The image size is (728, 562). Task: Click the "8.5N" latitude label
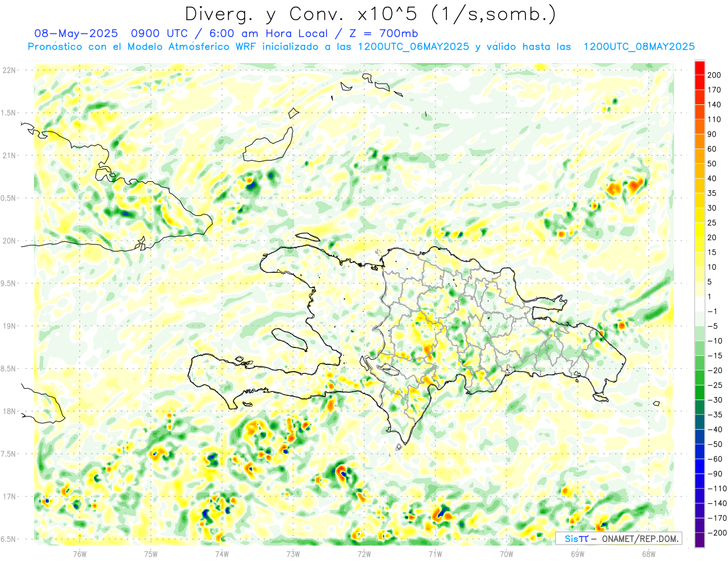(x=9, y=369)
